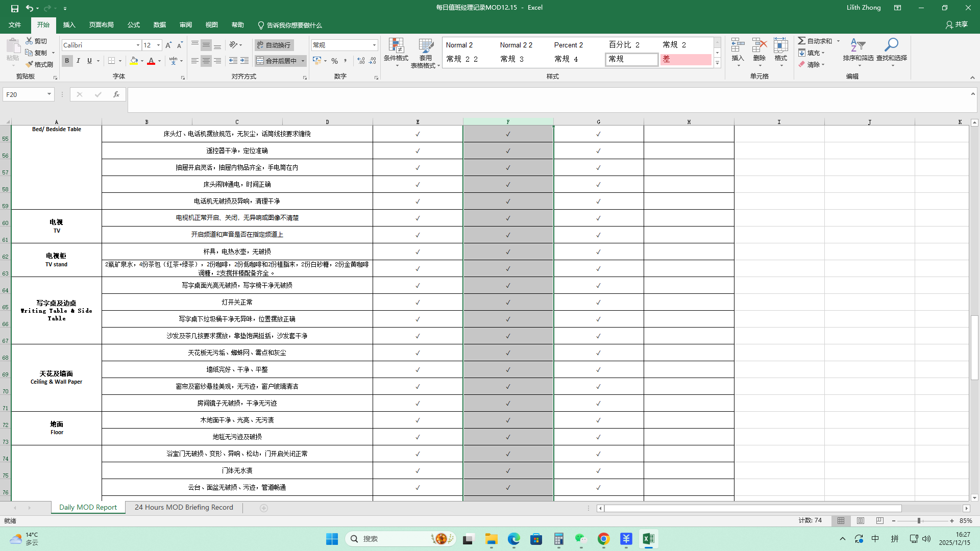Switch to 24 Hours MOD Briefing Record sheet

click(x=184, y=507)
